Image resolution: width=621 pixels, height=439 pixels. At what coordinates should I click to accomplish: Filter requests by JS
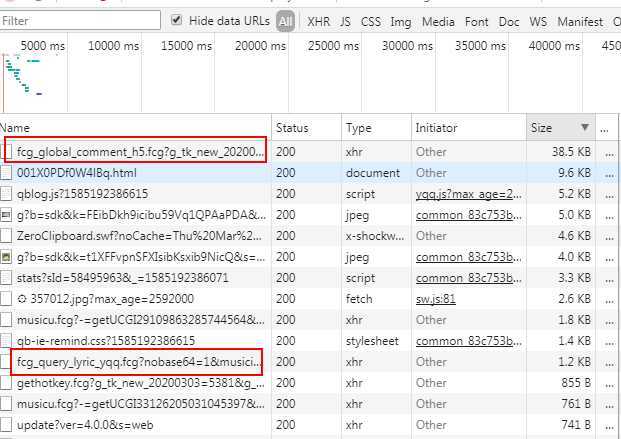tap(345, 21)
